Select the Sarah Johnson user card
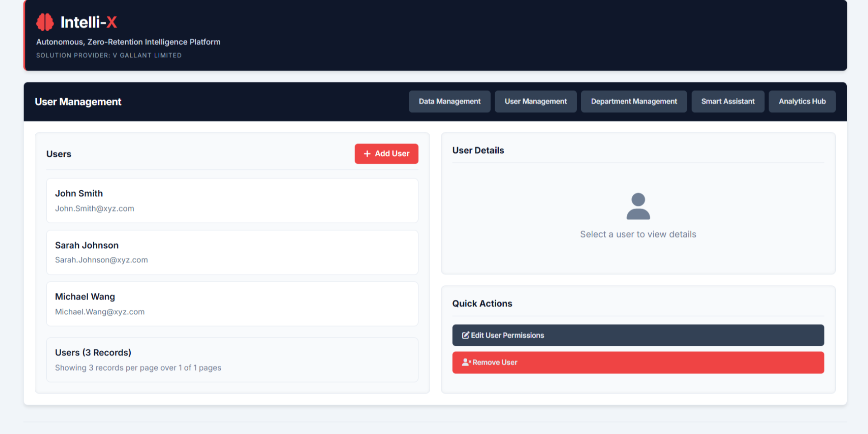Viewport: 868px width, 434px height. pos(232,252)
